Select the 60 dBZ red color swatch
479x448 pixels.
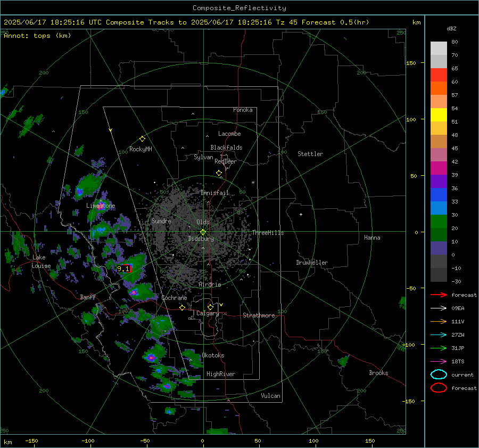[439, 75]
